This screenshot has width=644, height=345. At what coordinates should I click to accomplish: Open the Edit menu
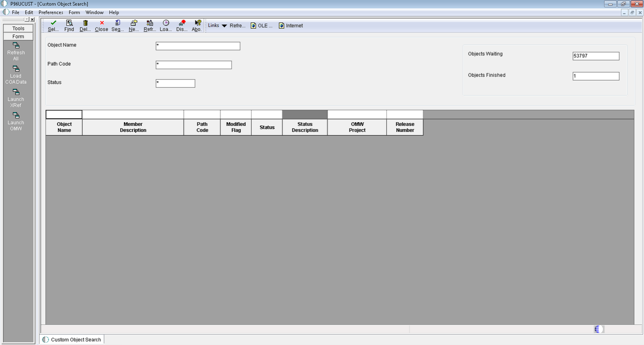coord(29,13)
